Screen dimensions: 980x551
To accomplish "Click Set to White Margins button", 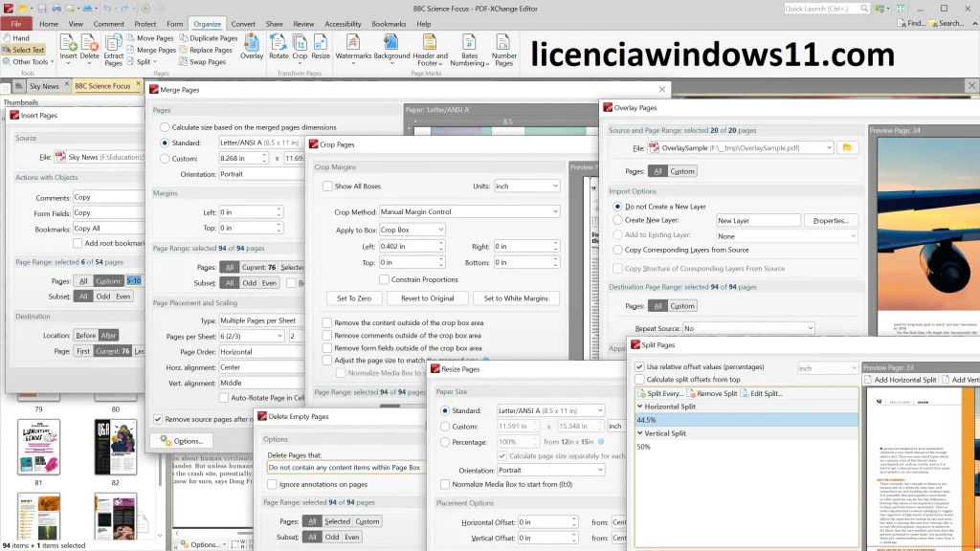I will pos(516,298).
